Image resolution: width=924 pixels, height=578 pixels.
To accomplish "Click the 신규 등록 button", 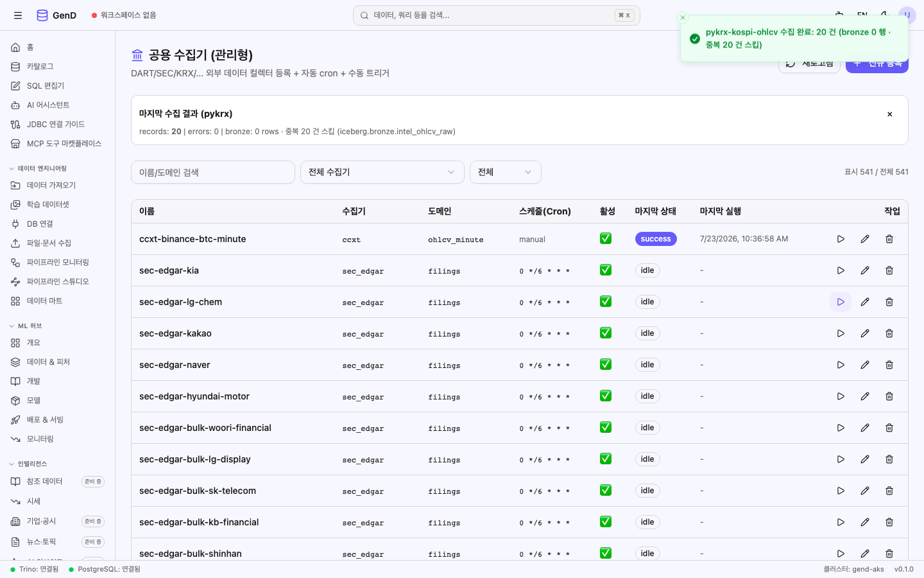I will point(877,64).
